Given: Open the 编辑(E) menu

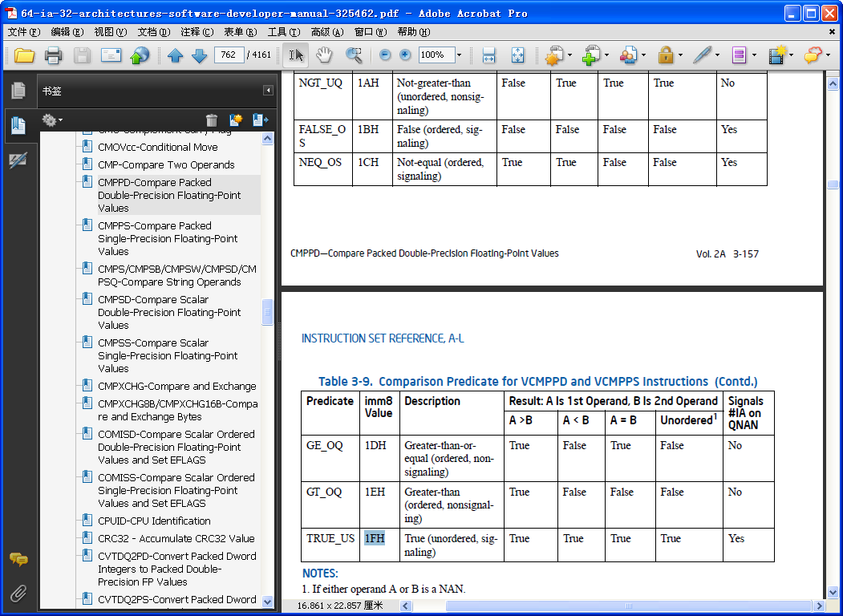Looking at the screenshot, I should point(67,32).
